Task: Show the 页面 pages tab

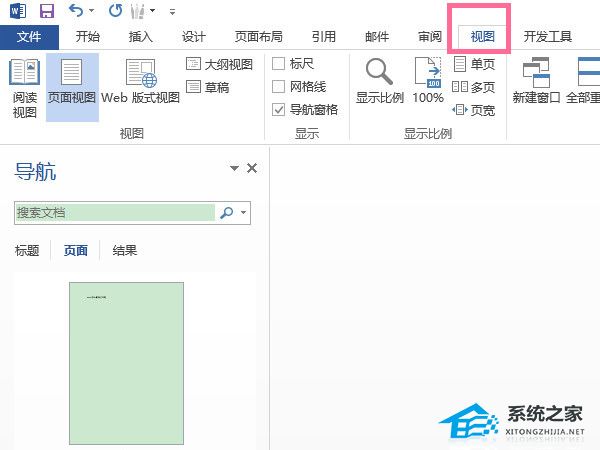Action: click(76, 251)
